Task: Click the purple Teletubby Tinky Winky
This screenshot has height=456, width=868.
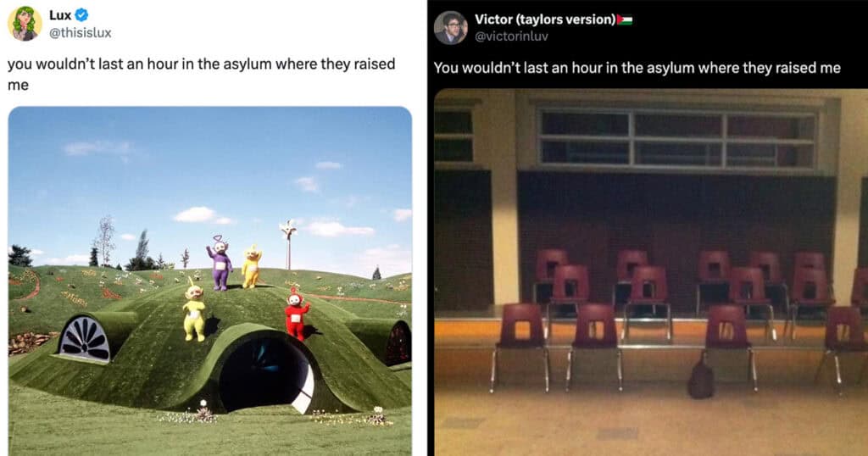Action: point(220,263)
